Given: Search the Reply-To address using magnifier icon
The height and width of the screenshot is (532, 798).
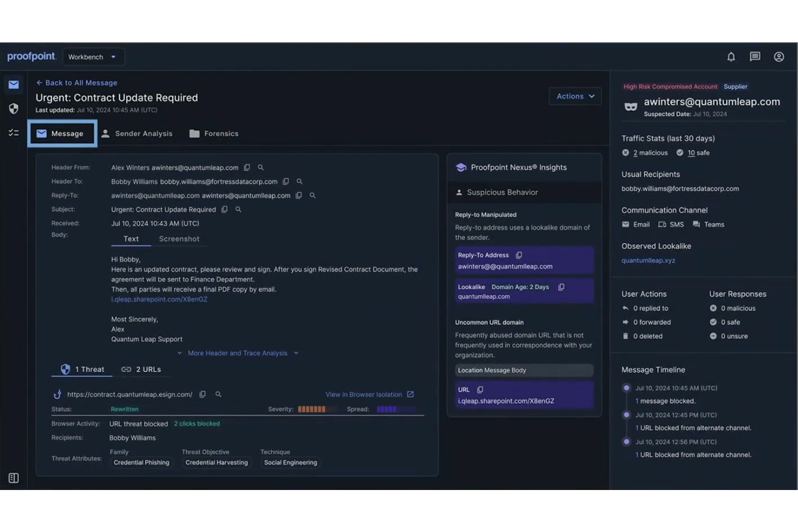Looking at the screenshot, I should click(312, 195).
